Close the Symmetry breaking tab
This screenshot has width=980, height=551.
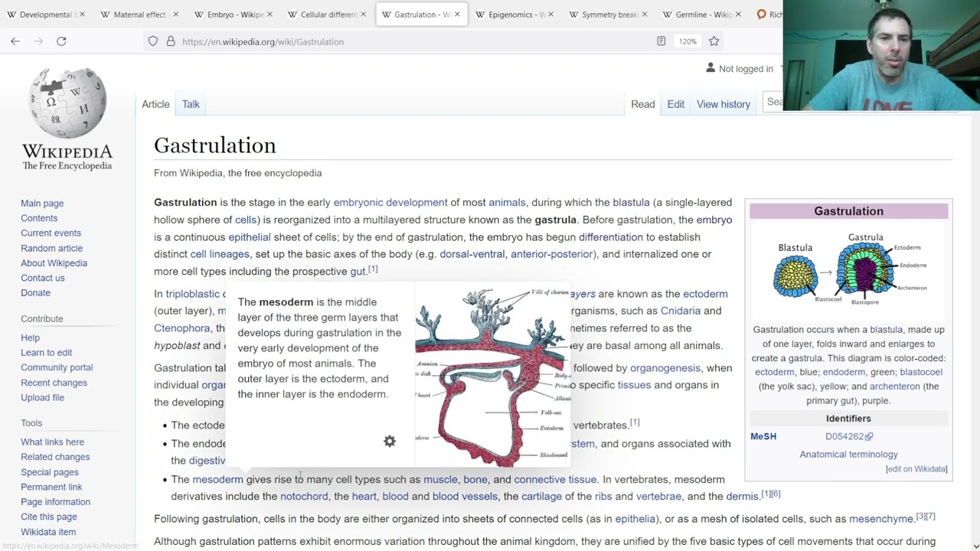tap(644, 15)
